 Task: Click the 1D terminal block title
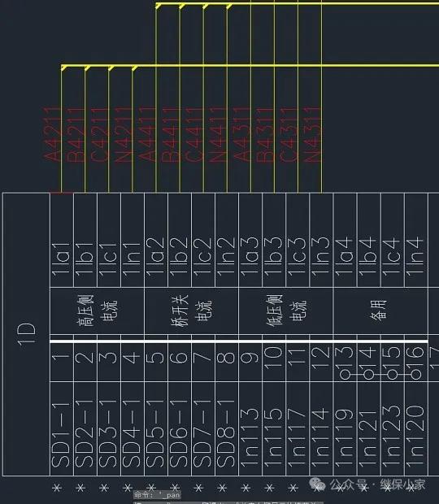point(26,334)
